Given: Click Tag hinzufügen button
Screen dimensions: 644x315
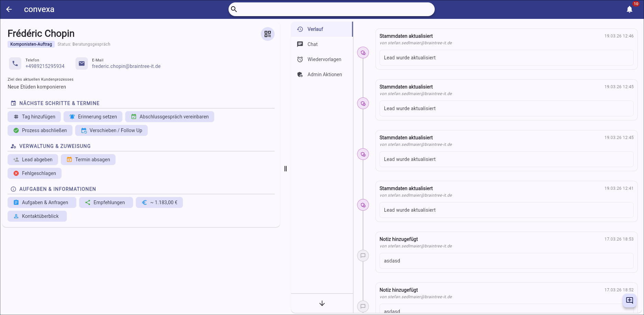Looking at the screenshot, I should point(34,117).
